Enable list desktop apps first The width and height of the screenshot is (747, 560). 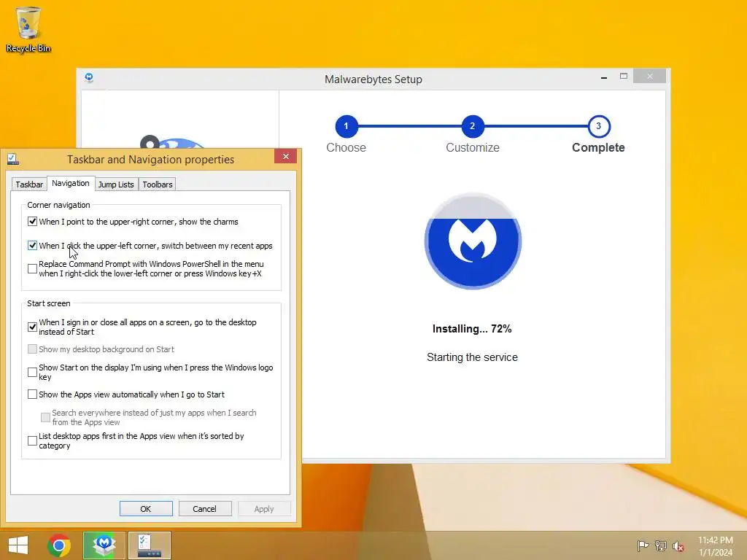[32, 441]
